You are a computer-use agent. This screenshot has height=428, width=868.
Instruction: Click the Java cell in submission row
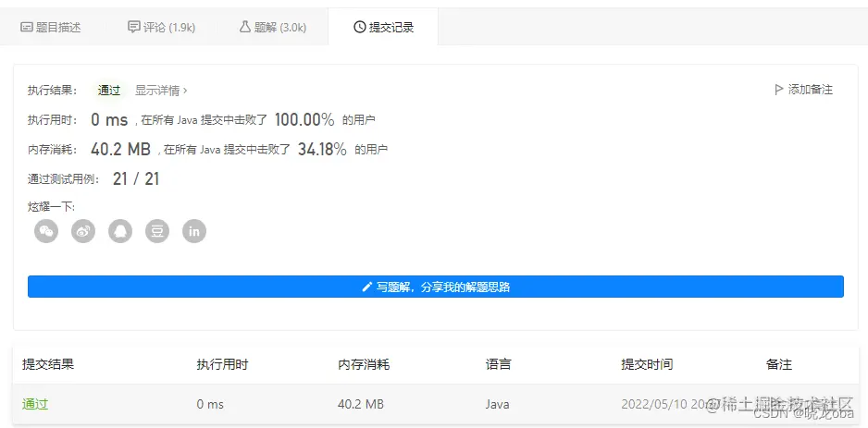(497, 404)
